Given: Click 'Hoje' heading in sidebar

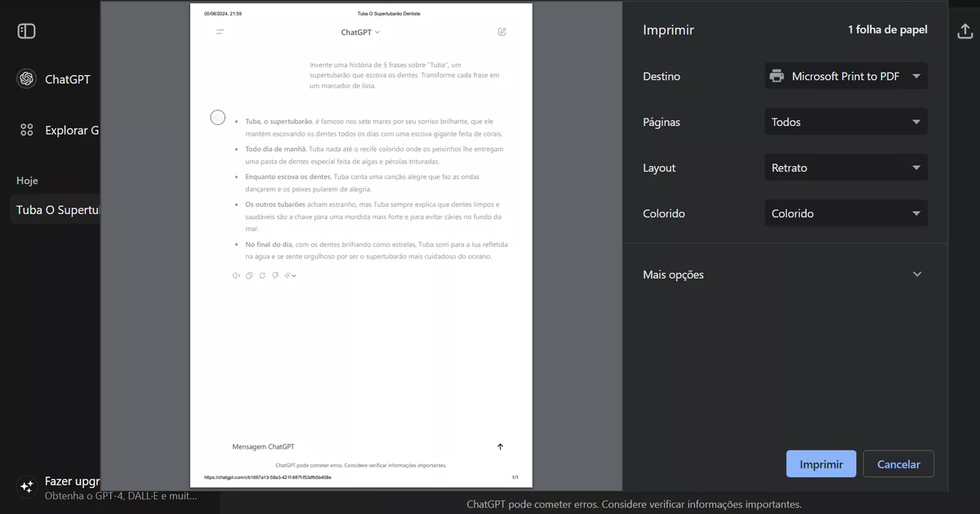Looking at the screenshot, I should [27, 181].
